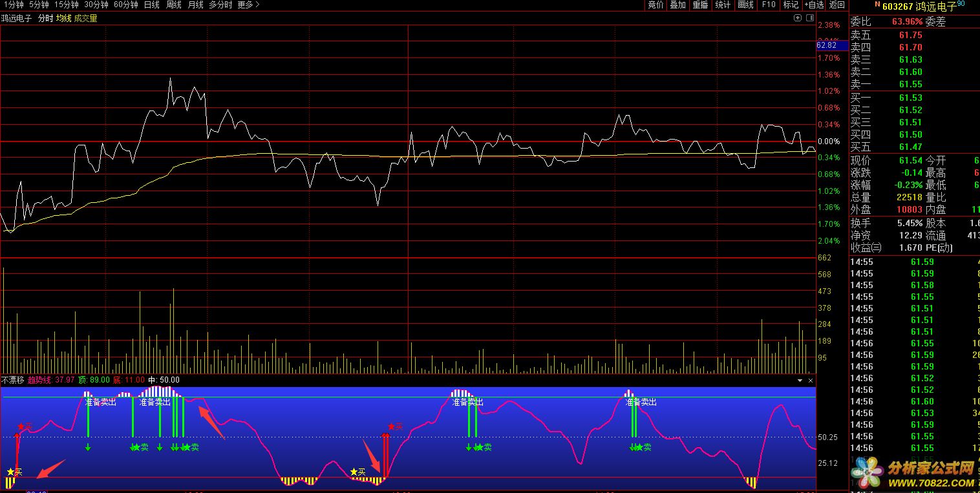This screenshot has width=980, height=493.
Task: Select the 5分钟 timeframe tab
Action: click(x=39, y=5)
